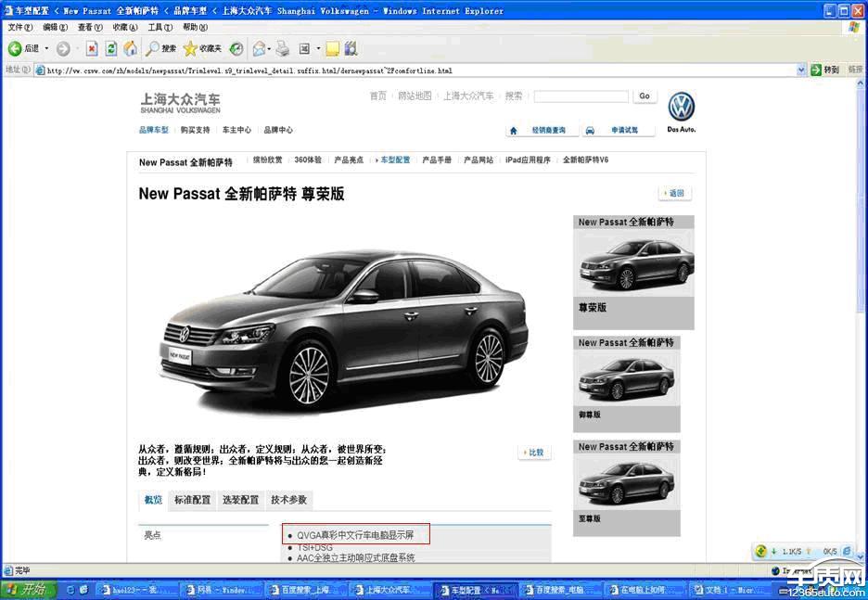Open the Search (搜索) magnifier toolbar button
Viewport: 868px width, 600px height.
click(x=160, y=49)
